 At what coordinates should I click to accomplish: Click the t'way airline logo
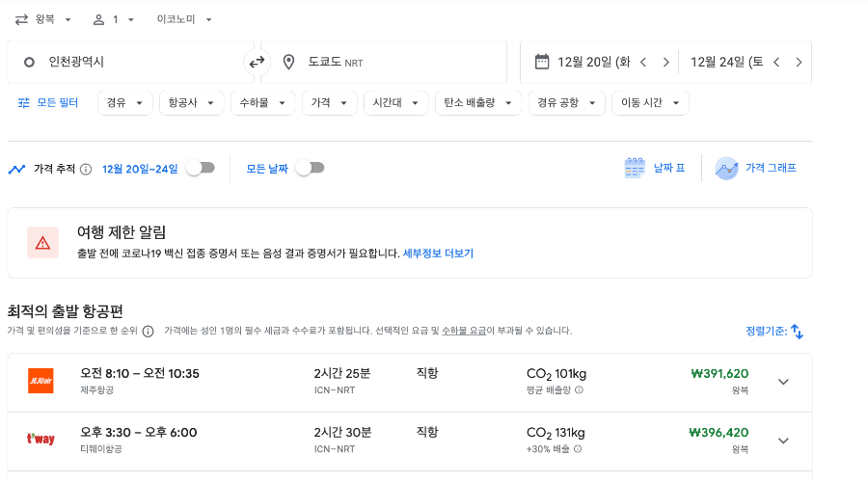[x=41, y=440]
